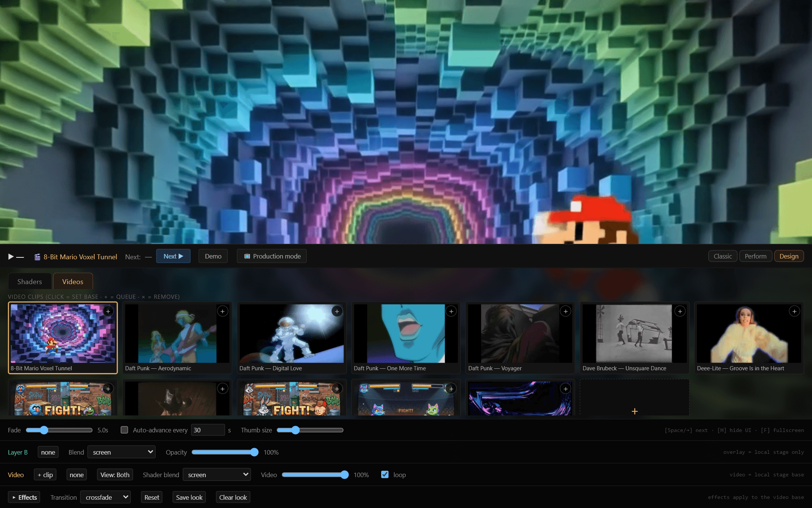This screenshot has width=812, height=508.
Task: Toggle Production mode
Action: tap(272, 256)
